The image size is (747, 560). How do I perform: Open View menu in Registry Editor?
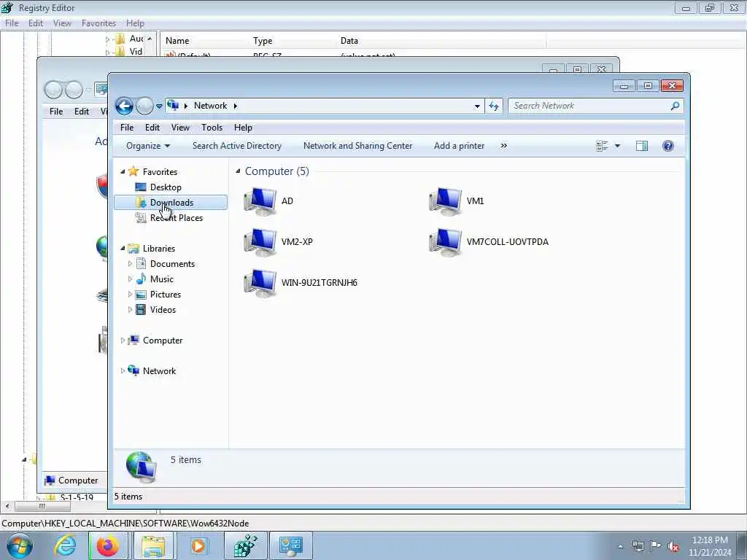(62, 23)
